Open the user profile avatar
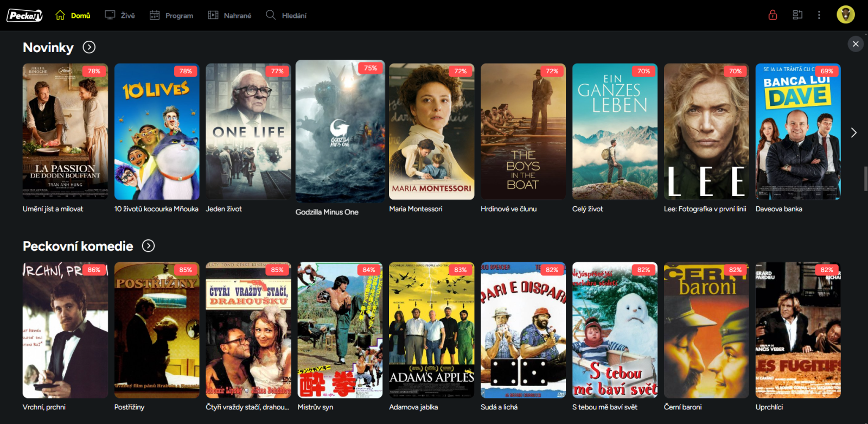The height and width of the screenshot is (424, 868). tap(846, 15)
